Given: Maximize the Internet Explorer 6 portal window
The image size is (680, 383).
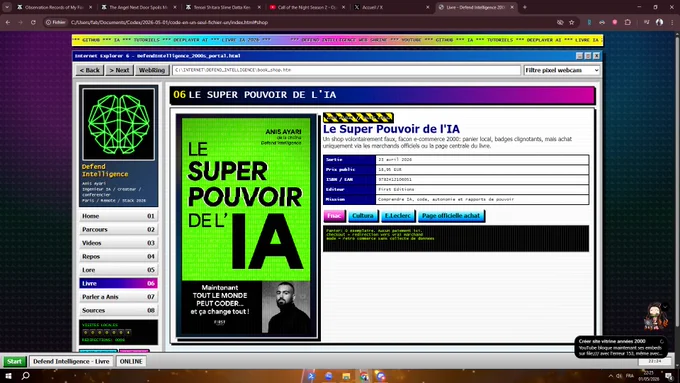Looking at the screenshot, I should pos(588,56).
